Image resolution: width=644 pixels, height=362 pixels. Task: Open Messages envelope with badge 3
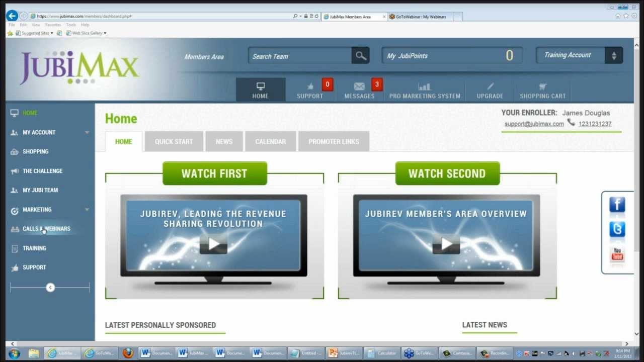360,90
